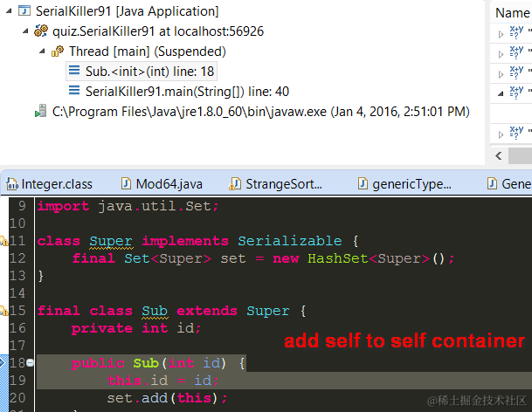
Task: Click 'this.id = id;' on line 19
Action: [163, 381]
